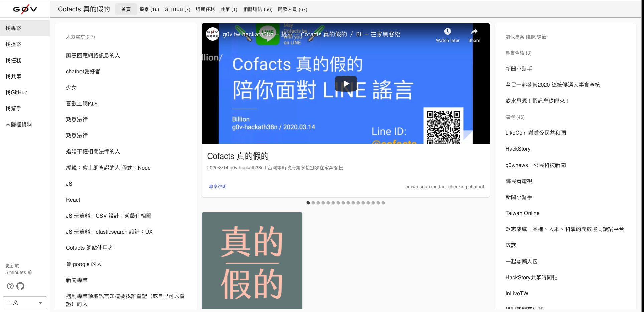Image resolution: width=644 pixels, height=312 pixels.
Task: Open the LikeCoin 讚賞公民共和國 link
Action: tap(535, 133)
